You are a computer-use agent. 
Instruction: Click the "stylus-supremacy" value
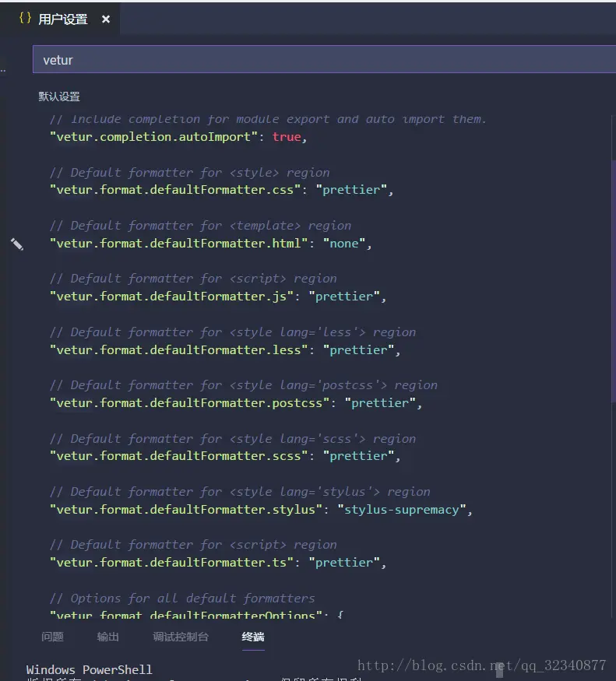[x=402, y=510]
